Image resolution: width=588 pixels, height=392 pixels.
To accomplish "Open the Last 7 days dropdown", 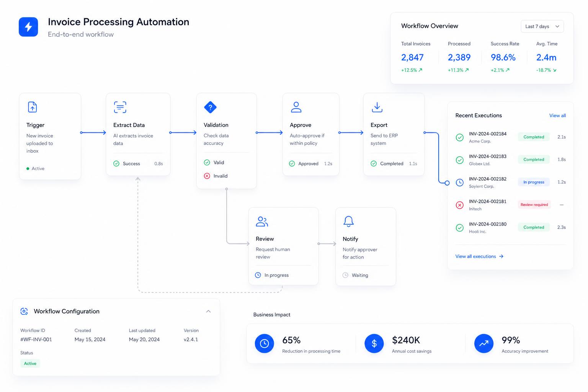I will point(542,26).
